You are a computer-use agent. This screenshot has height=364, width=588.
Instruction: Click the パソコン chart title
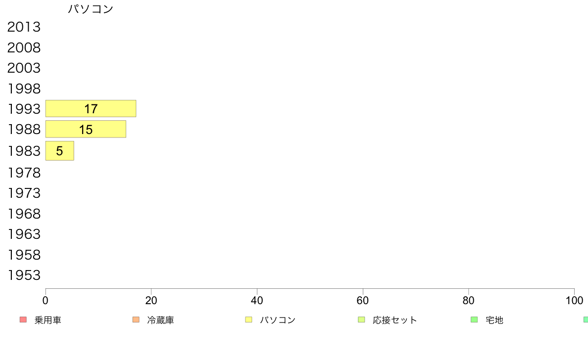pyautogui.click(x=91, y=9)
